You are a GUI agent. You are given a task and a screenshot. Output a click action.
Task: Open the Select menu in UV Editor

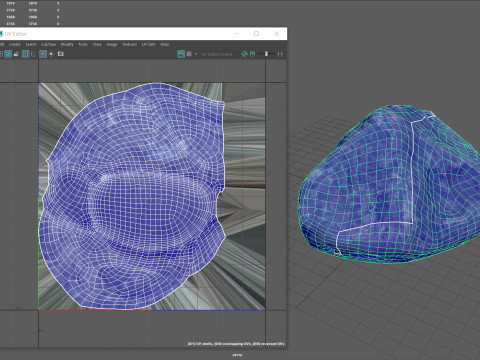[31, 44]
